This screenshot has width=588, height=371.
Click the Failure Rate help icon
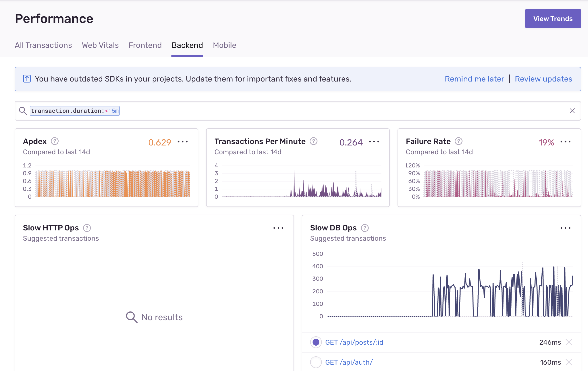pos(458,141)
